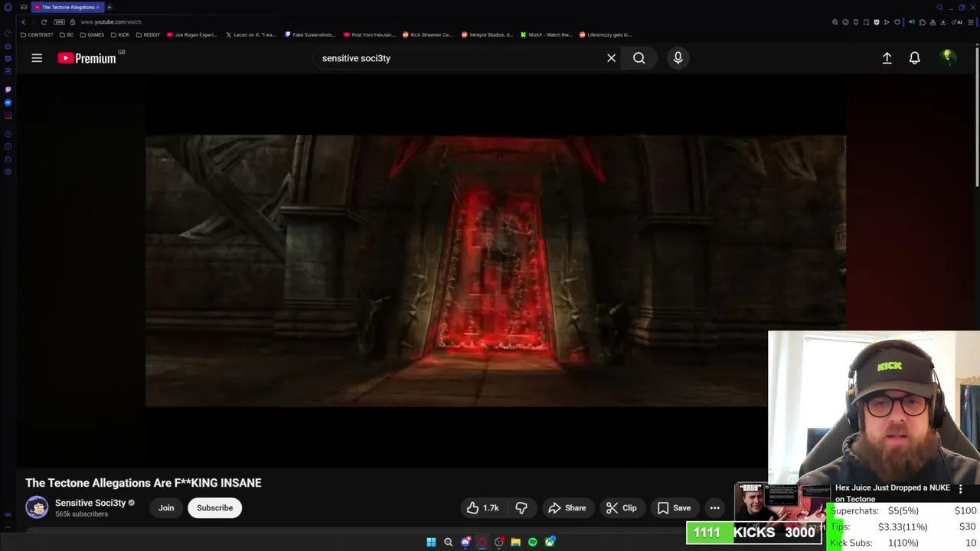Dislike the video

[x=521, y=508]
